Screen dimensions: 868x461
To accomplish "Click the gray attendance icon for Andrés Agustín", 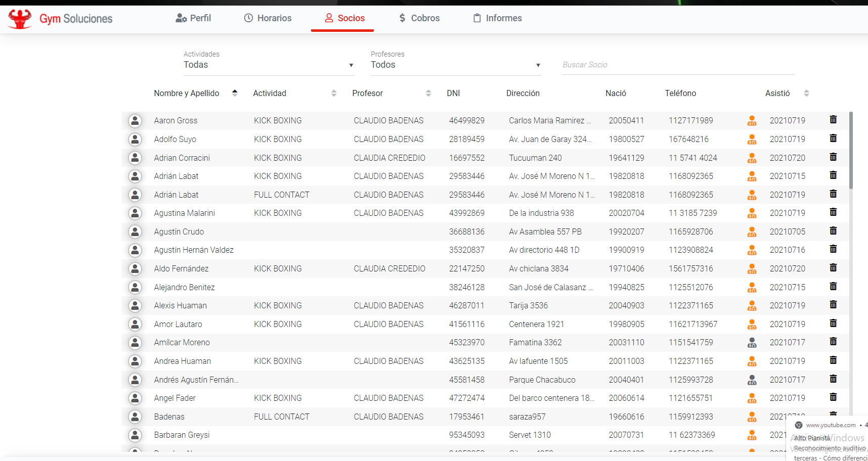I will tap(752, 380).
